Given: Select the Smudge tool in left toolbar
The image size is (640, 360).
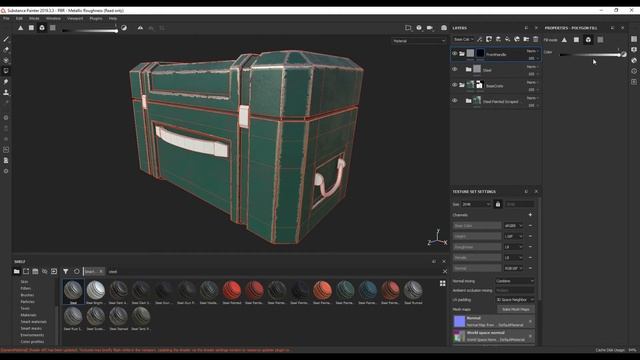Looking at the screenshot, I should 6,82.
